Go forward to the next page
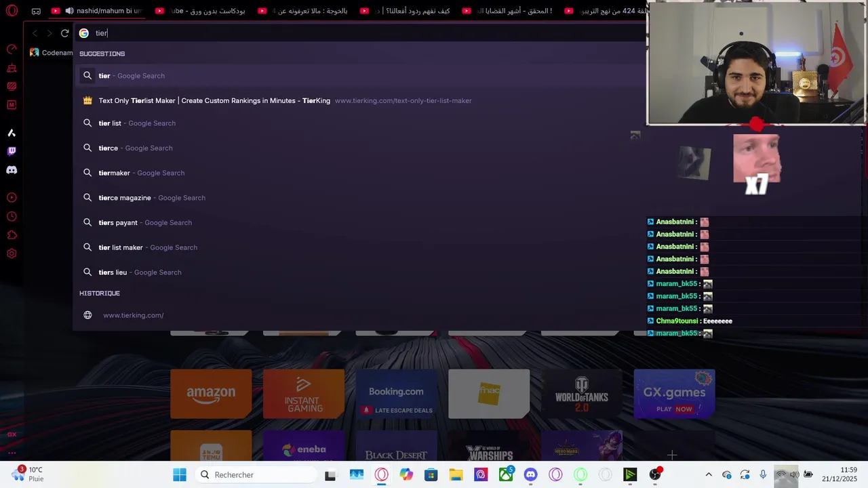 (50, 33)
